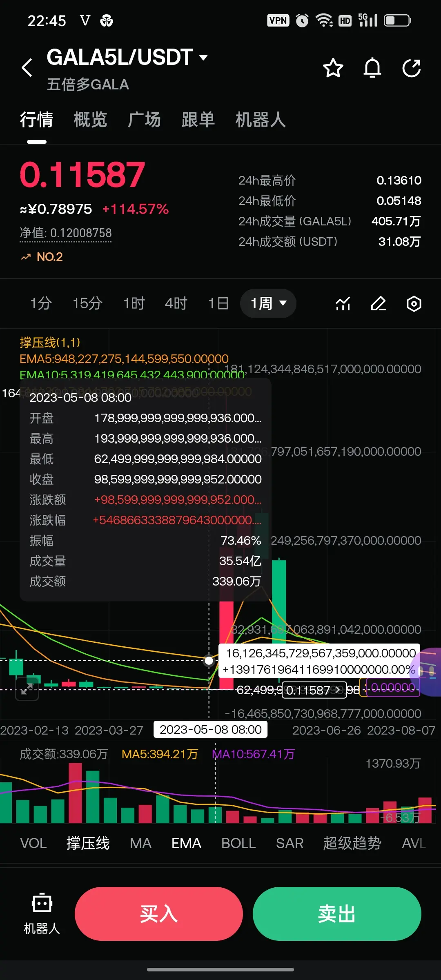Open VPN status icon

point(278,20)
